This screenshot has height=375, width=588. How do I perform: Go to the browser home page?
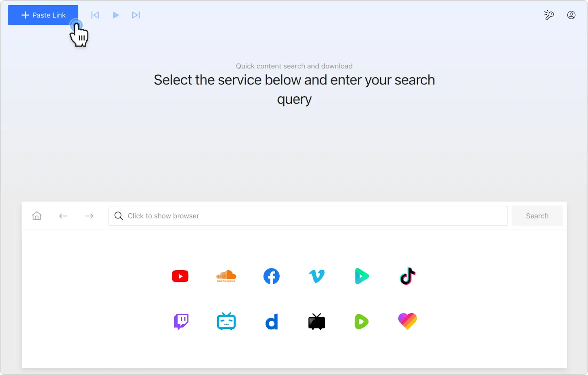tap(37, 216)
